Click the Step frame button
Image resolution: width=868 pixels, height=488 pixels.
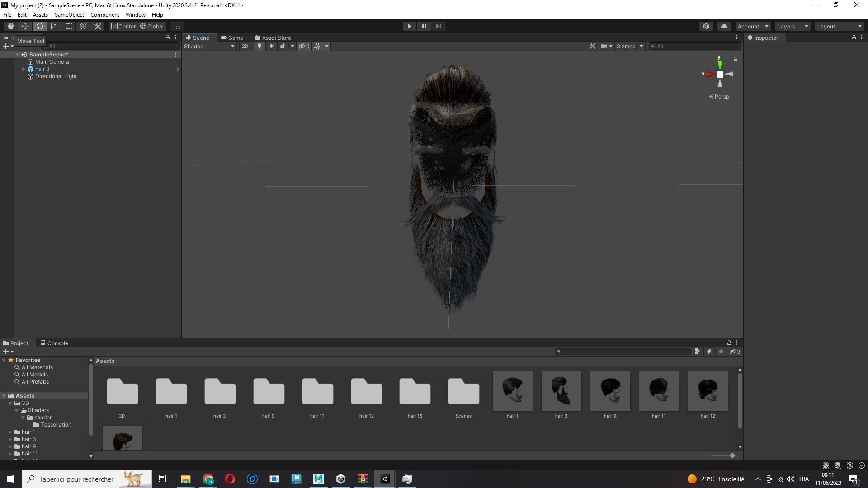(x=438, y=26)
